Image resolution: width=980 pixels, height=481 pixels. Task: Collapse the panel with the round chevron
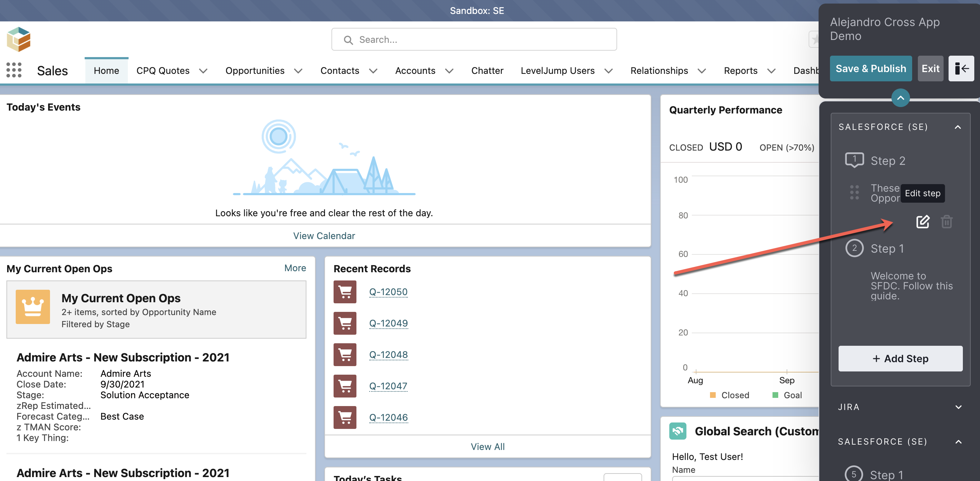[900, 98]
